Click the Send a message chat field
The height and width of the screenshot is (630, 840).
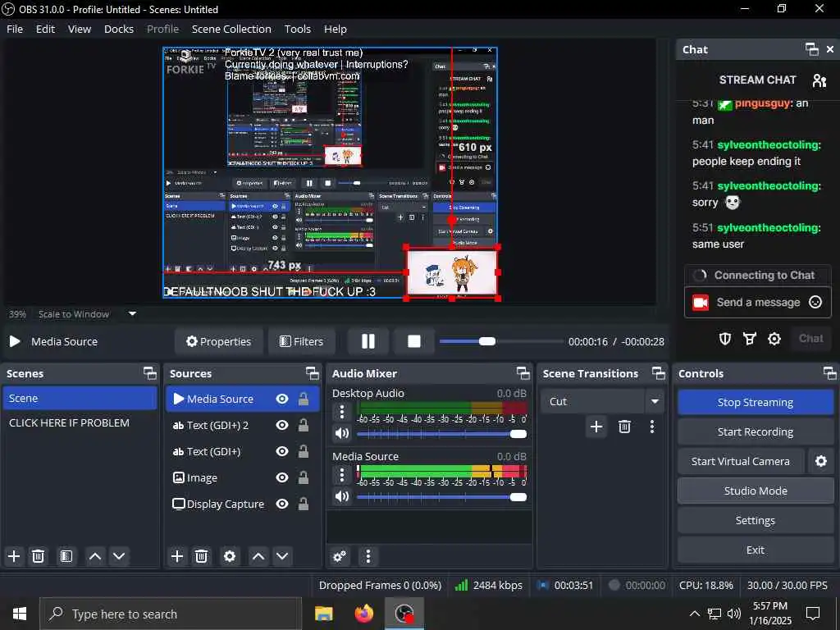point(758,302)
